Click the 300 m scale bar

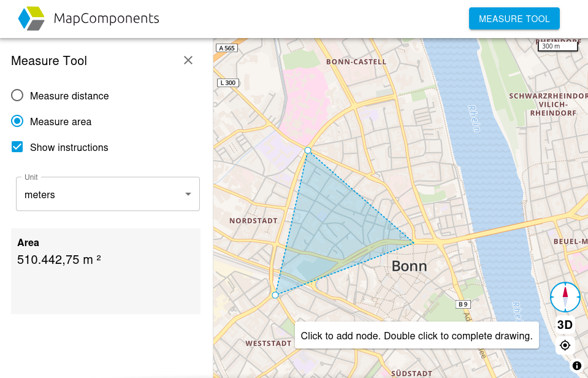pyautogui.click(x=559, y=46)
